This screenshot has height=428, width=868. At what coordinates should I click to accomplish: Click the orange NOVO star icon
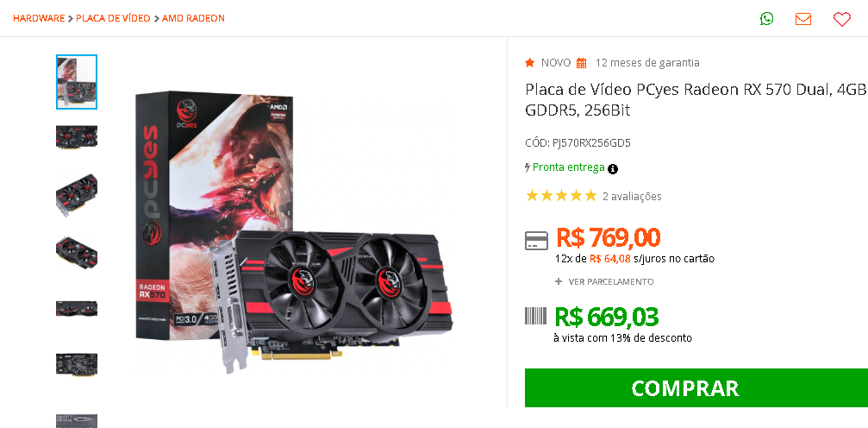click(530, 63)
